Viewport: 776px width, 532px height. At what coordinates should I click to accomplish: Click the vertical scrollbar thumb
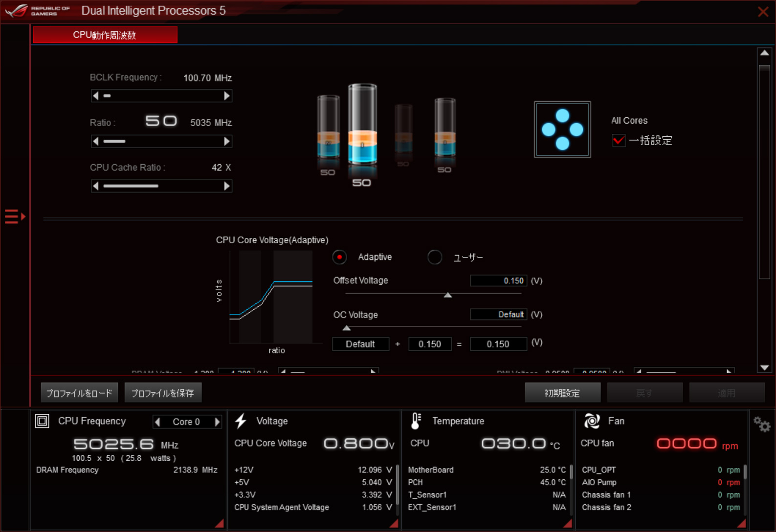764,171
